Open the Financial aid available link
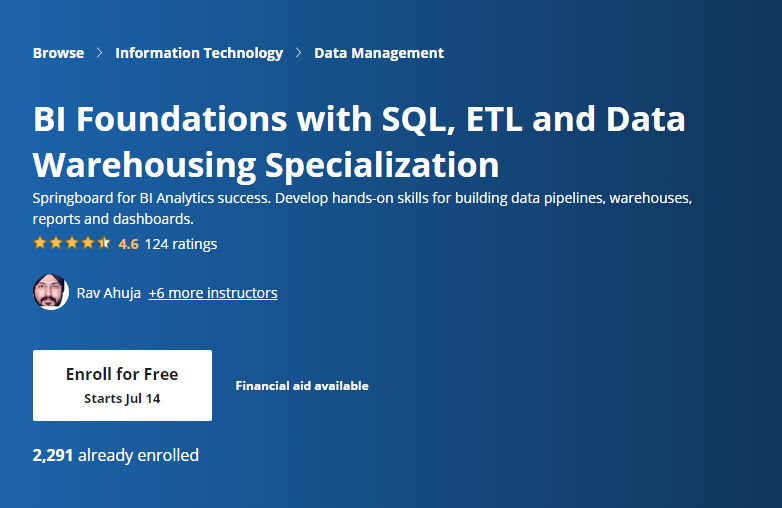The height and width of the screenshot is (508, 782). (302, 386)
